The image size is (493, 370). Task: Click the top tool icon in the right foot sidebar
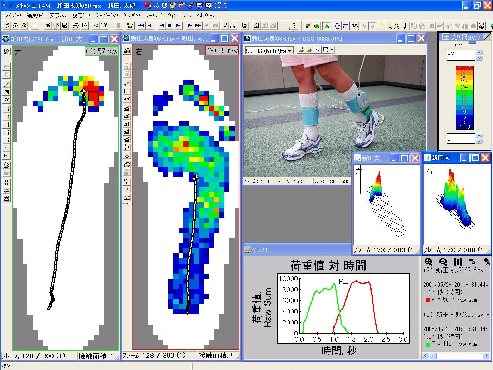(127, 51)
